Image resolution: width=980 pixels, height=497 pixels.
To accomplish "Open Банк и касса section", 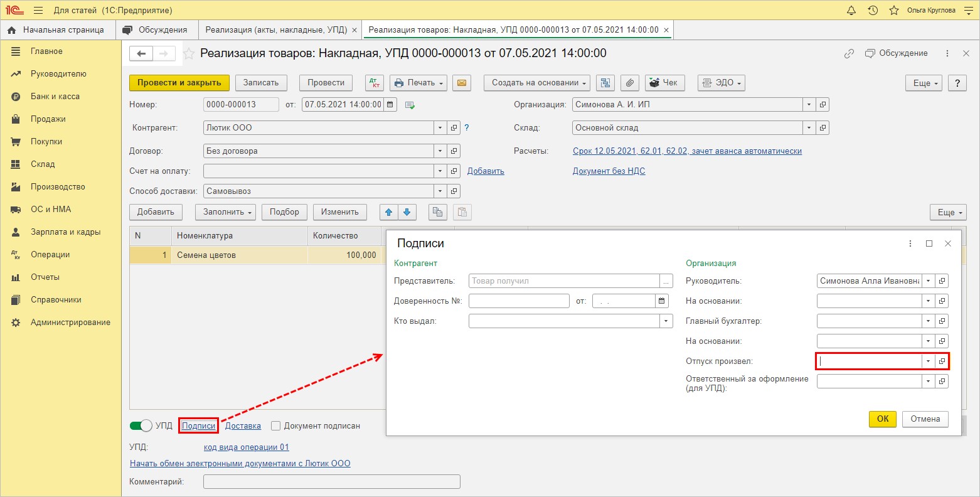I will click(55, 97).
